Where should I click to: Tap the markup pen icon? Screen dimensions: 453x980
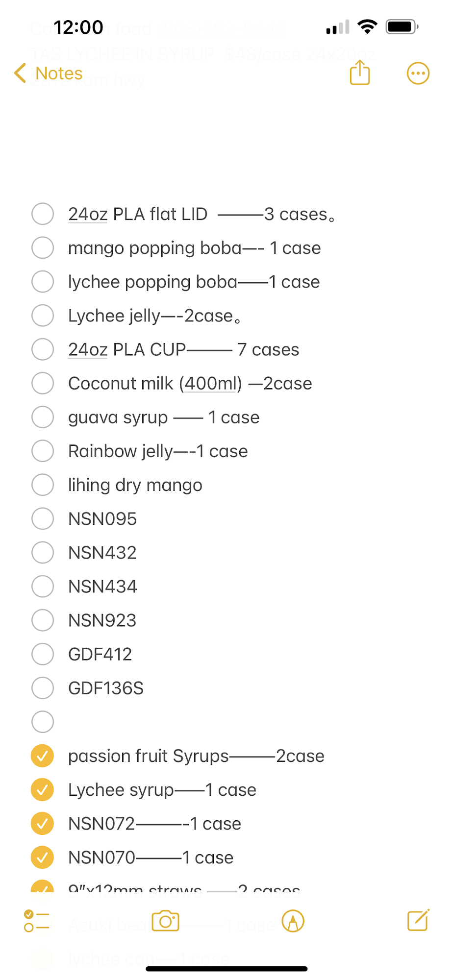(x=293, y=921)
